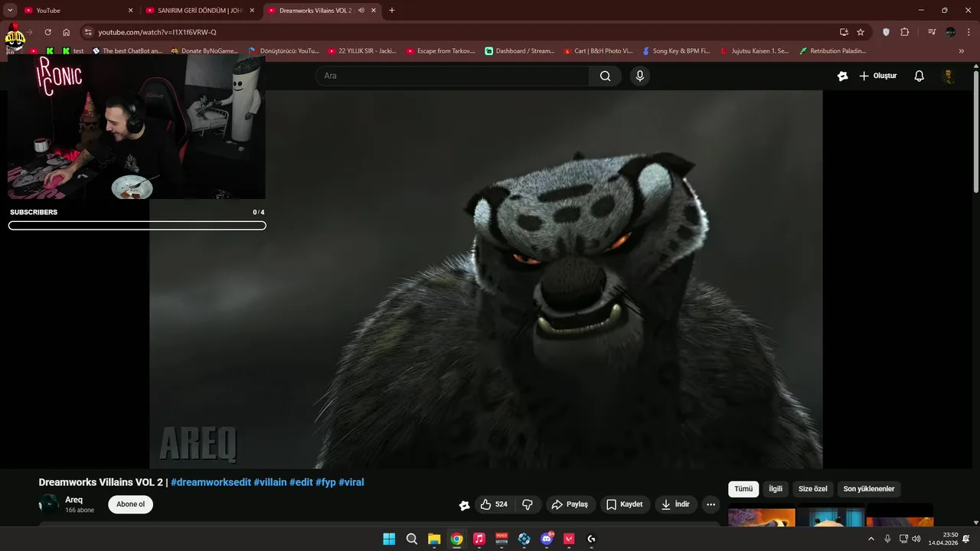980x551 pixels.
Task: Adjust system volume speaker icon in tray
Action: [916, 539]
